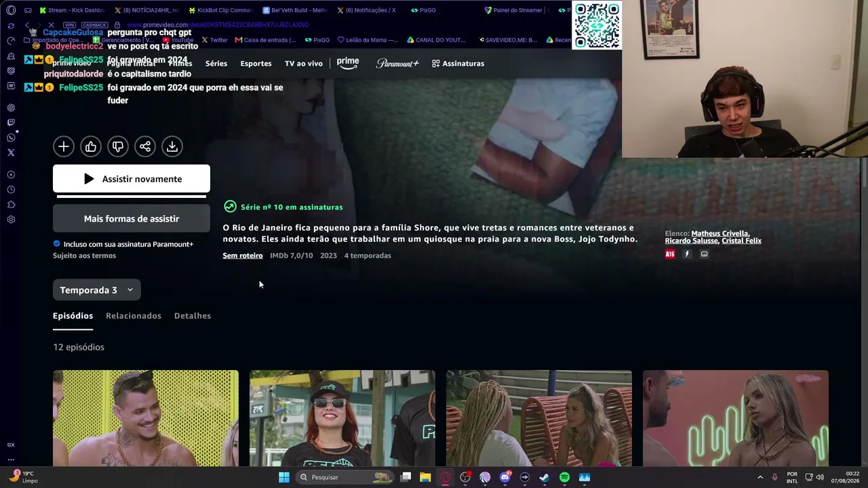Open cast member Cristal Felix link

[741, 241]
